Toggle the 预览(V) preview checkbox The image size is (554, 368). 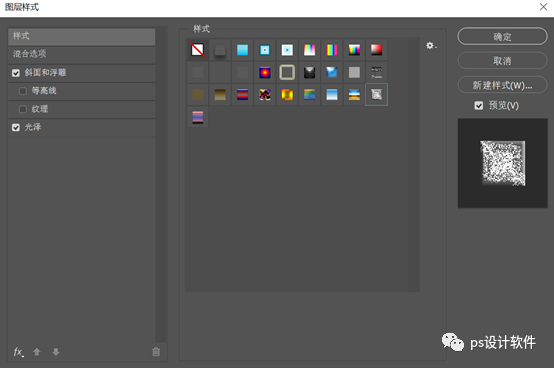click(479, 106)
